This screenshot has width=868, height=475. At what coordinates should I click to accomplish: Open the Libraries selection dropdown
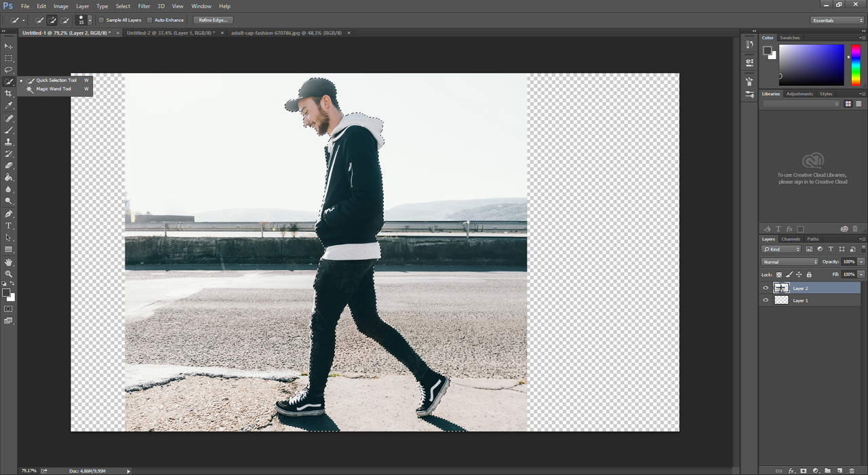click(801, 104)
